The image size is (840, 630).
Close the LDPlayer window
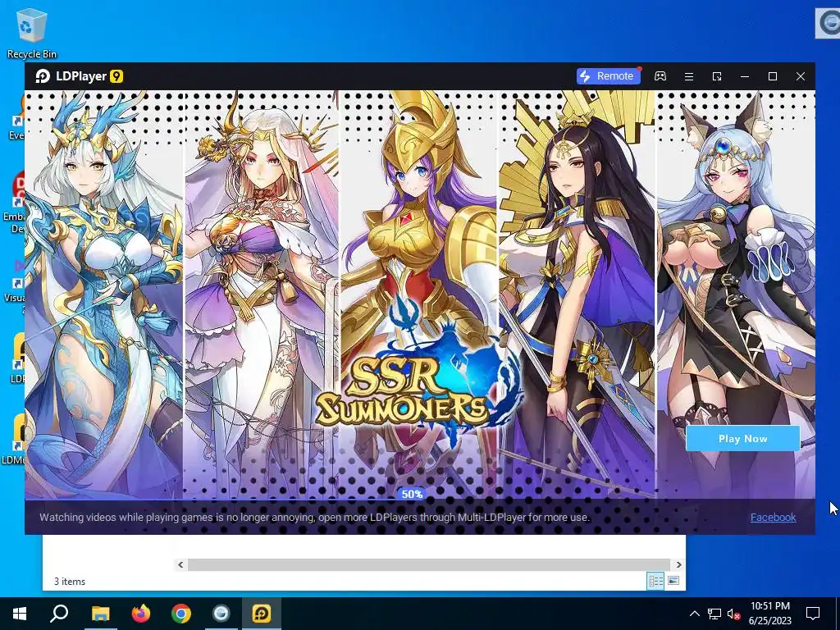tap(801, 76)
